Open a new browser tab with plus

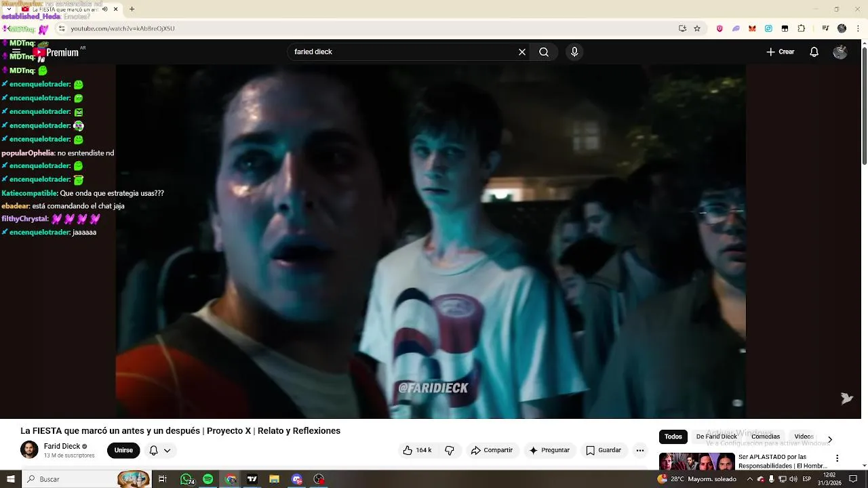(132, 9)
